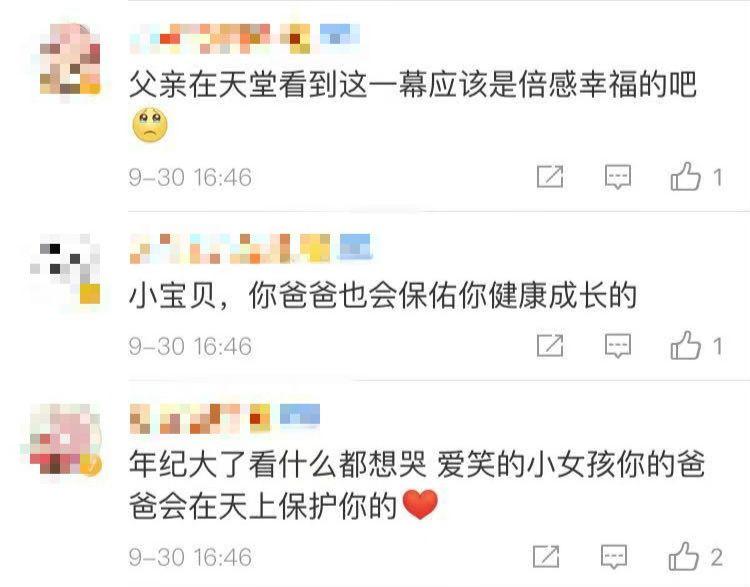Screen dimensions: 750x587
Task: Open the reply icon on the first comment
Action: (x=618, y=177)
